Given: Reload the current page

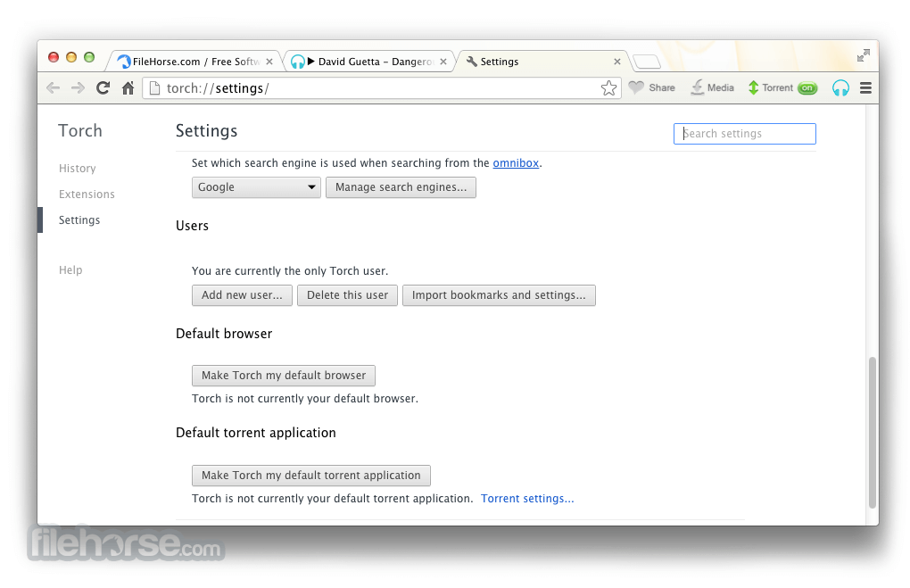Looking at the screenshot, I should 103,87.
